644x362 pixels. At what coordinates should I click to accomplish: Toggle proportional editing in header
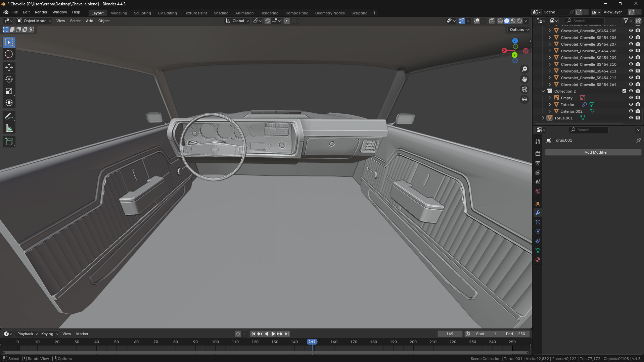(287, 21)
